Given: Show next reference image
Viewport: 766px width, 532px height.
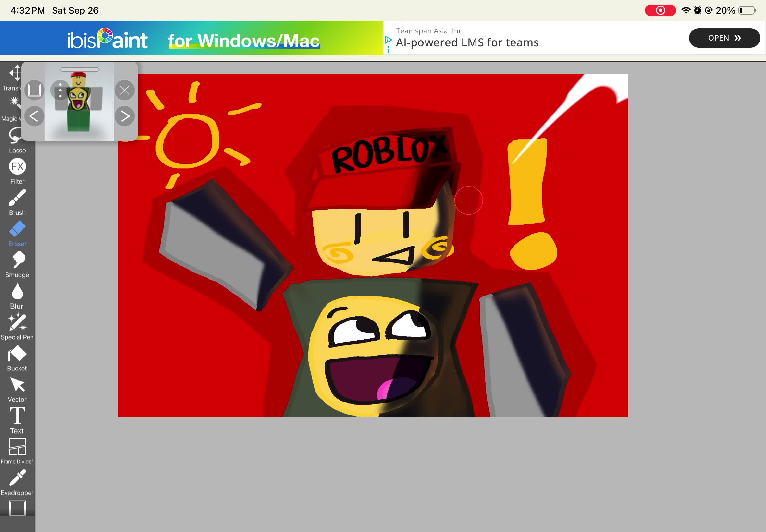Looking at the screenshot, I should (124, 116).
